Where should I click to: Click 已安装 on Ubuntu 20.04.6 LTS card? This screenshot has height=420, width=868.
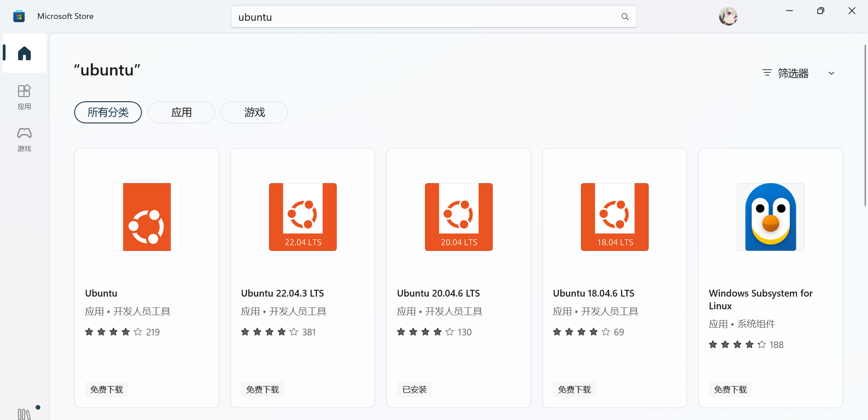[x=415, y=389]
